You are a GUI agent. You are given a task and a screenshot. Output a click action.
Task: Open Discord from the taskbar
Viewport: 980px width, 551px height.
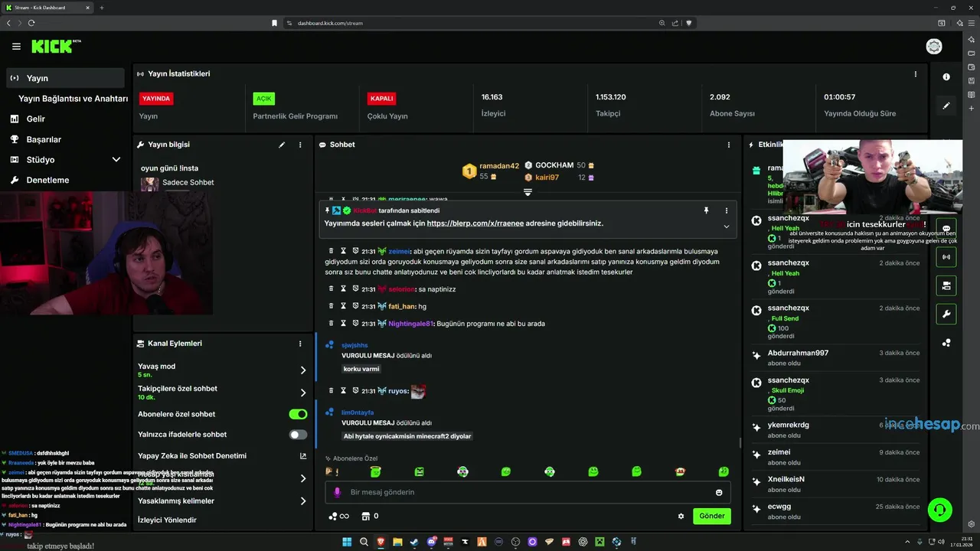[x=431, y=542]
